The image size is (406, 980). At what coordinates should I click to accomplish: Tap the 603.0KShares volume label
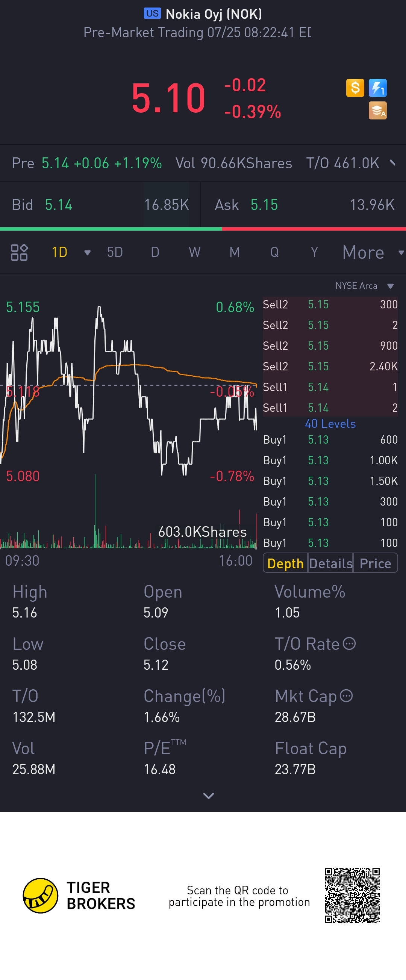202,532
